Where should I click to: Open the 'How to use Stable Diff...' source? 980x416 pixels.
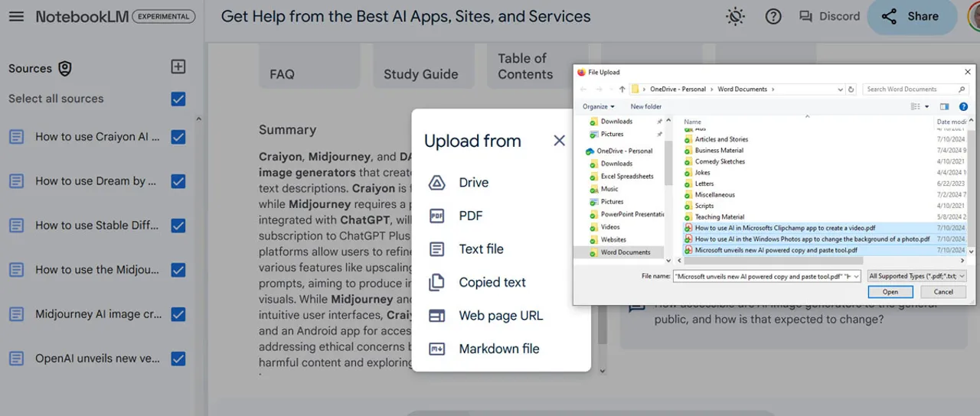97,226
